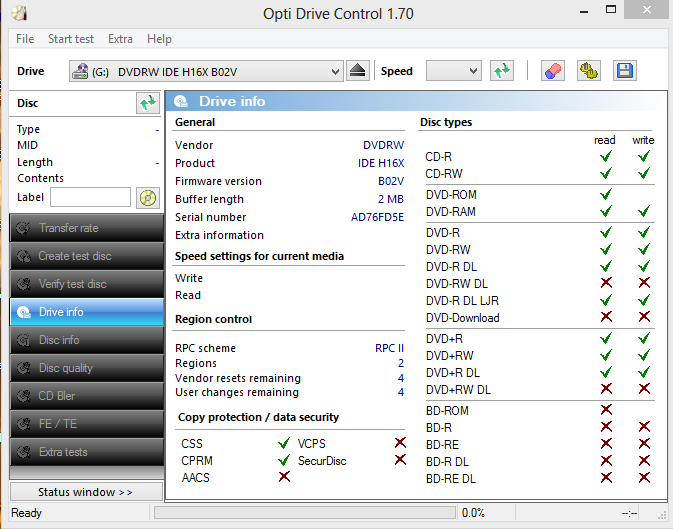Click the Ready status text
673x529 pixels.
tap(27, 513)
